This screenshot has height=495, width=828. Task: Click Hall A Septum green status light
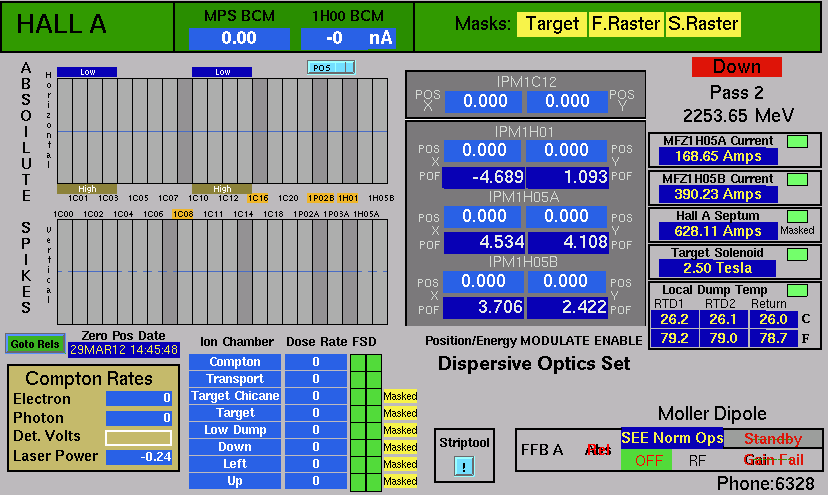click(797, 217)
